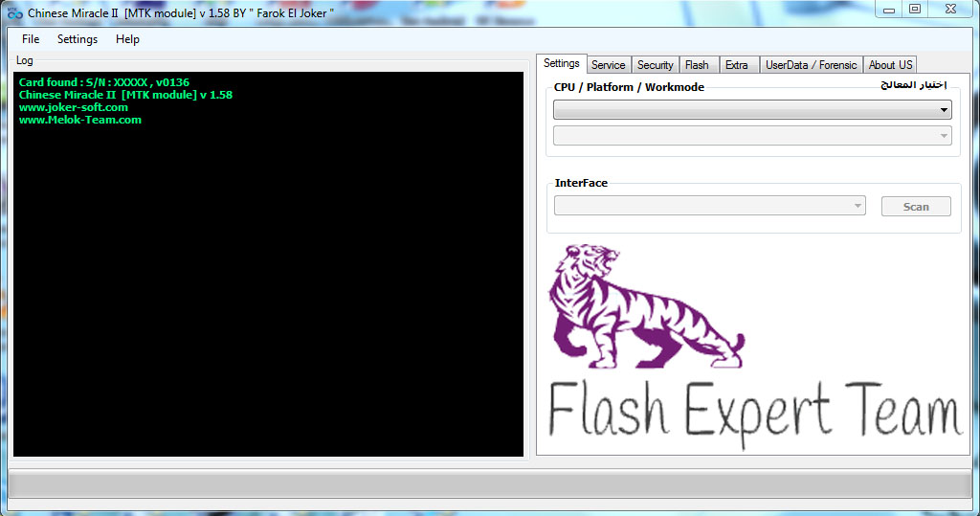980x516 pixels.
Task: Click 'Chinese Miracle II [MTK module] v 1.58' log line
Action: (125, 95)
